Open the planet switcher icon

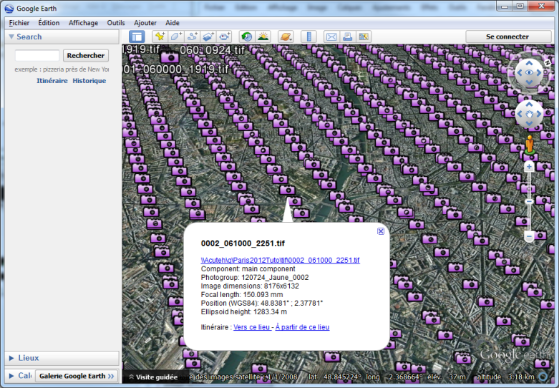coord(286,37)
